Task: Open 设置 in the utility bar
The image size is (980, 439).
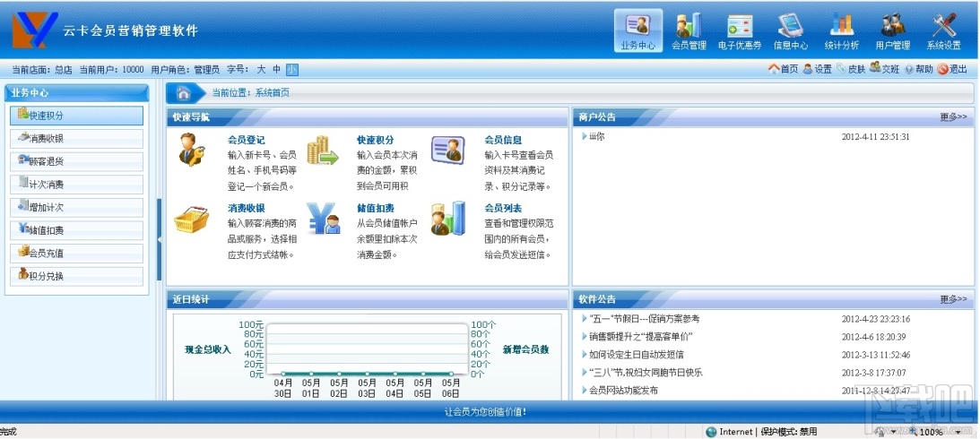Action: click(x=818, y=69)
